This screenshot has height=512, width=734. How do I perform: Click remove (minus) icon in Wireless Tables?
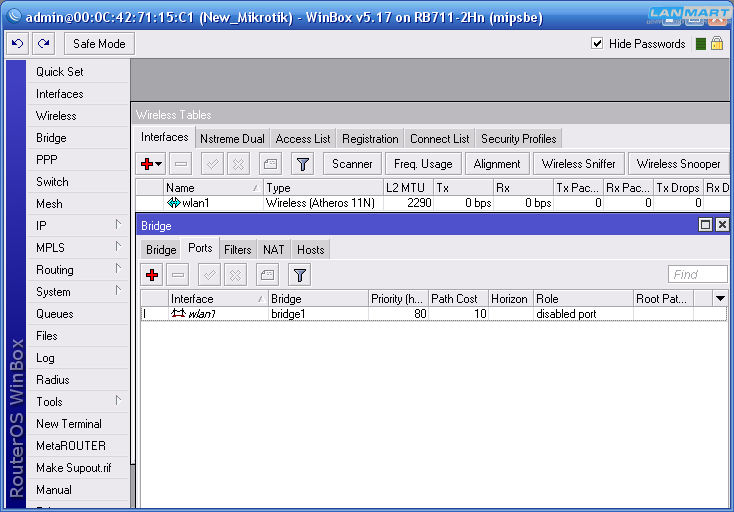click(181, 164)
